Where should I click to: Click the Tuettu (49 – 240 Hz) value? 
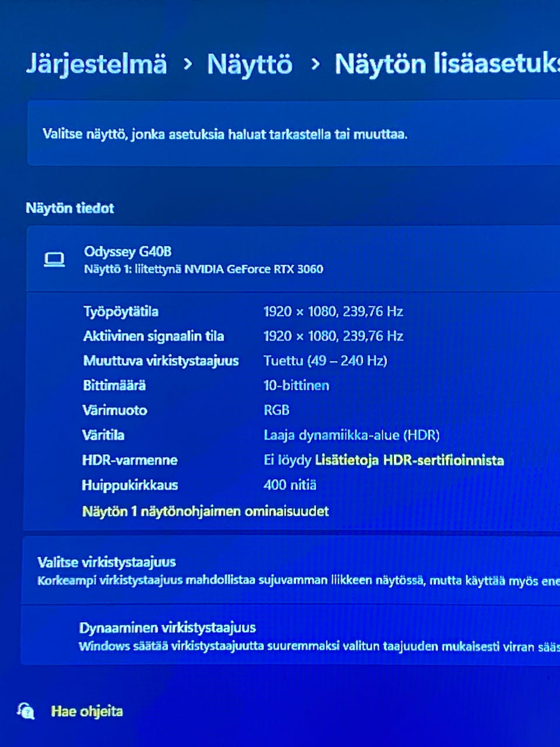click(x=325, y=361)
